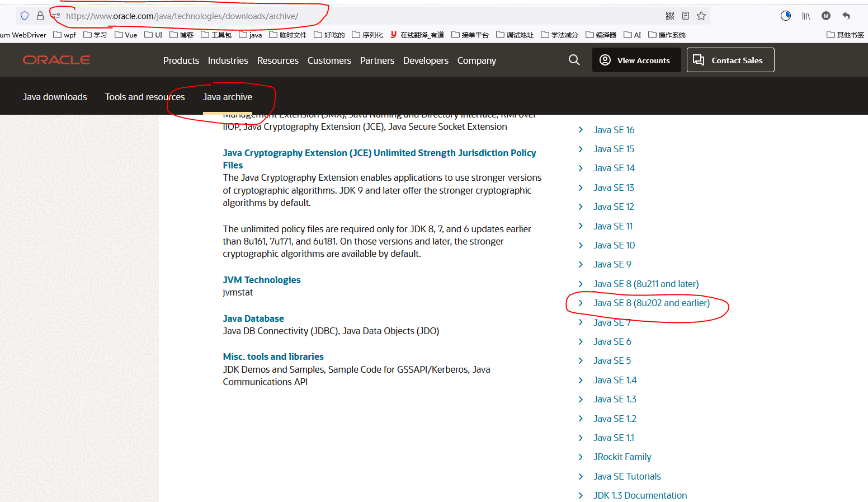The width and height of the screenshot is (868, 502).
Task: Select the Java archive tab
Action: tap(228, 97)
